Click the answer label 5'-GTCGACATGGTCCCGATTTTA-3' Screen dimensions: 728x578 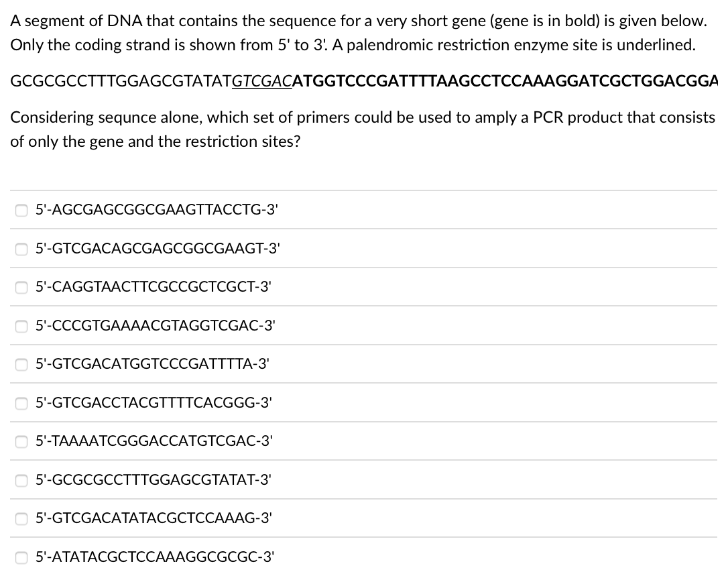153,365
